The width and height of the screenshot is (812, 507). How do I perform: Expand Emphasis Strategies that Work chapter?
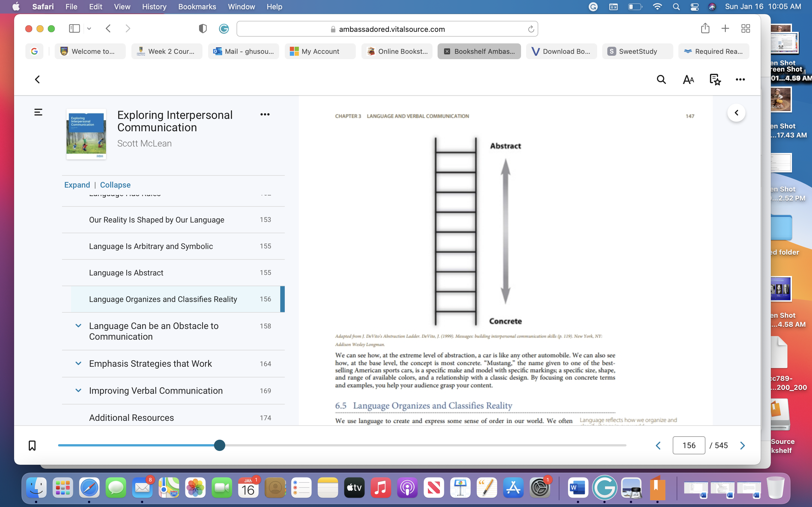tap(78, 363)
